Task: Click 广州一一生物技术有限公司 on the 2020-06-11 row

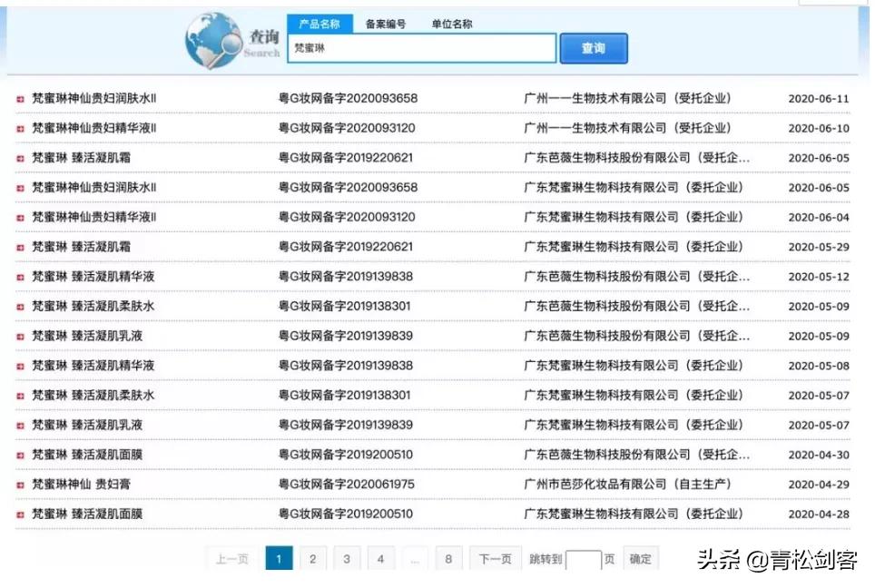Action: [627, 98]
